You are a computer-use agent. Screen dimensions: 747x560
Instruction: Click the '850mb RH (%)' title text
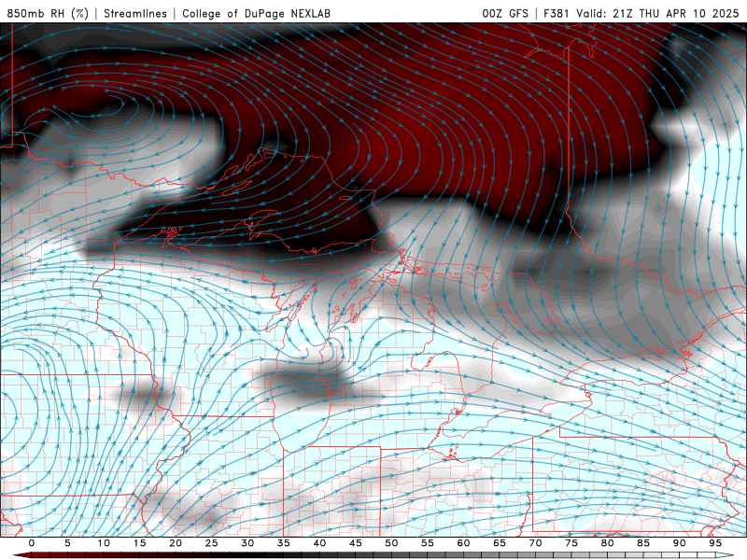click(x=48, y=13)
